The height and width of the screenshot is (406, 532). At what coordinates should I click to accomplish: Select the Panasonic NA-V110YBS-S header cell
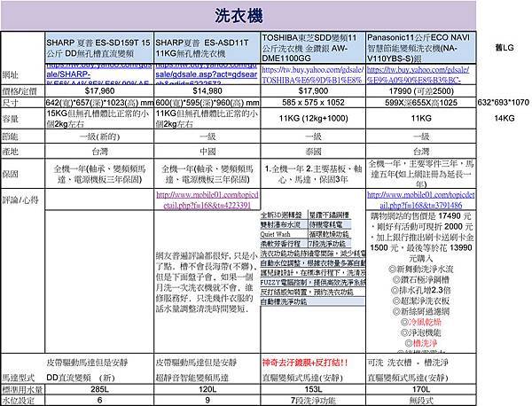point(420,48)
